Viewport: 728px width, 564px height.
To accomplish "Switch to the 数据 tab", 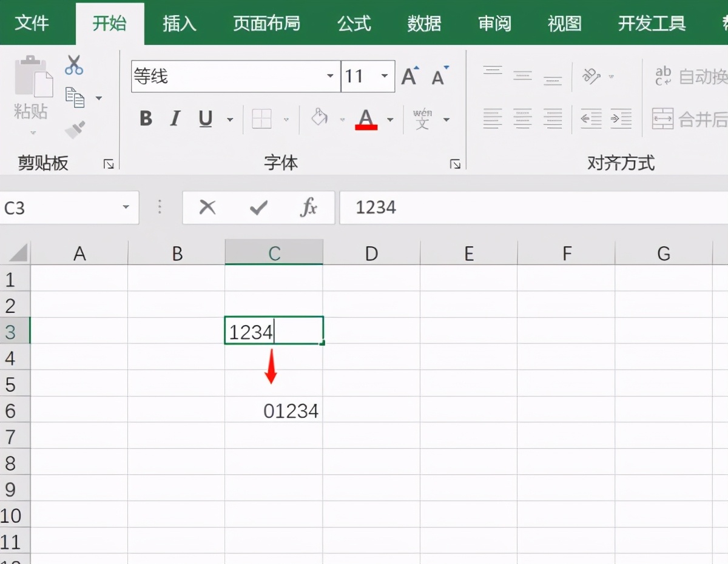I will (x=424, y=24).
